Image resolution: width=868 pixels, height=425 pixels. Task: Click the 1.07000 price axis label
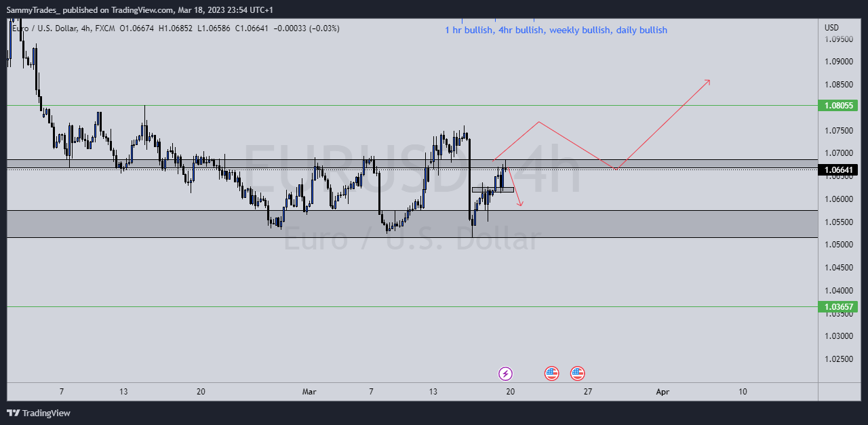[838, 153]
